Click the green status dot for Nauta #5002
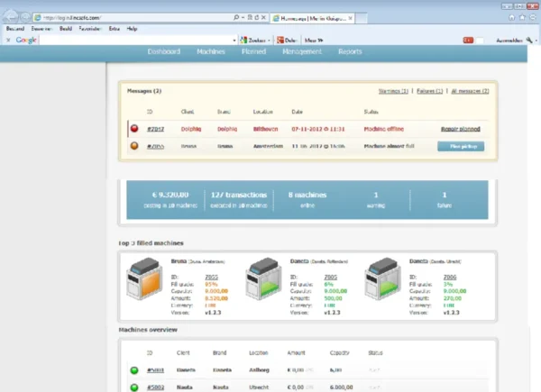Image resolution: width=541 pixels, height=392 pixels. coord(134,387)
